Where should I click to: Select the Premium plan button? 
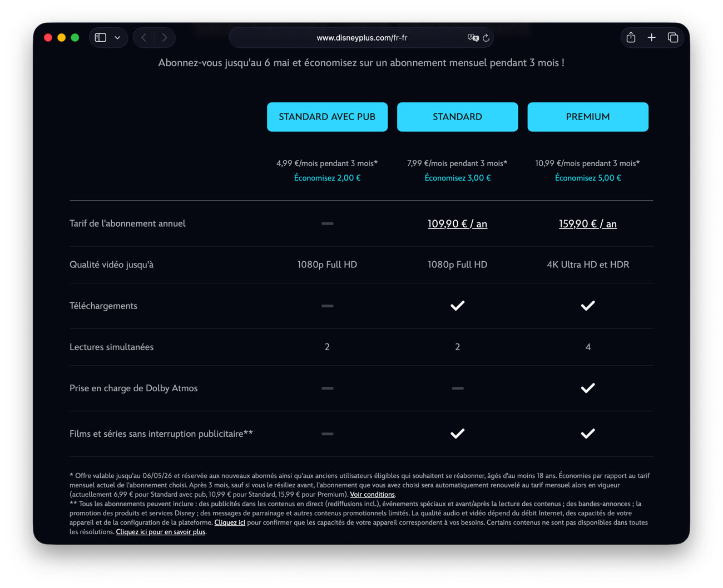click(x=587, y=117)
